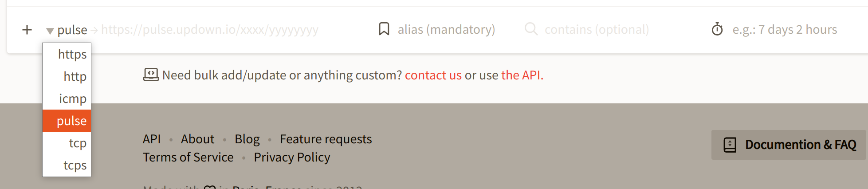Select http protocol option
Viewport: 868px width, 189px height.
(75, 76)
